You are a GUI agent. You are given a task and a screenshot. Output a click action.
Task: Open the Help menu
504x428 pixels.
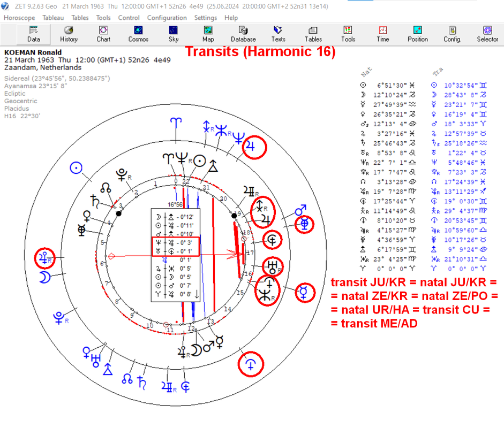click(x=231, y=18)
